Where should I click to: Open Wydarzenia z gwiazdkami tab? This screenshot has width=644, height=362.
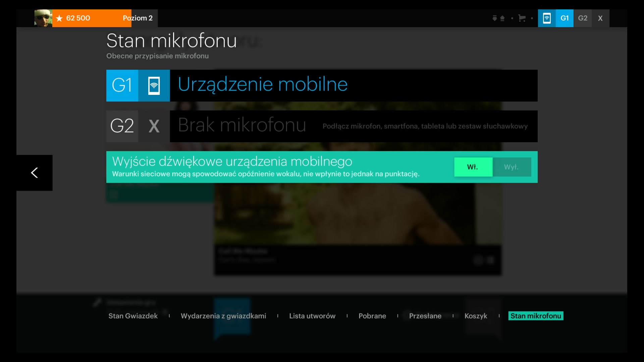(223, 316)
